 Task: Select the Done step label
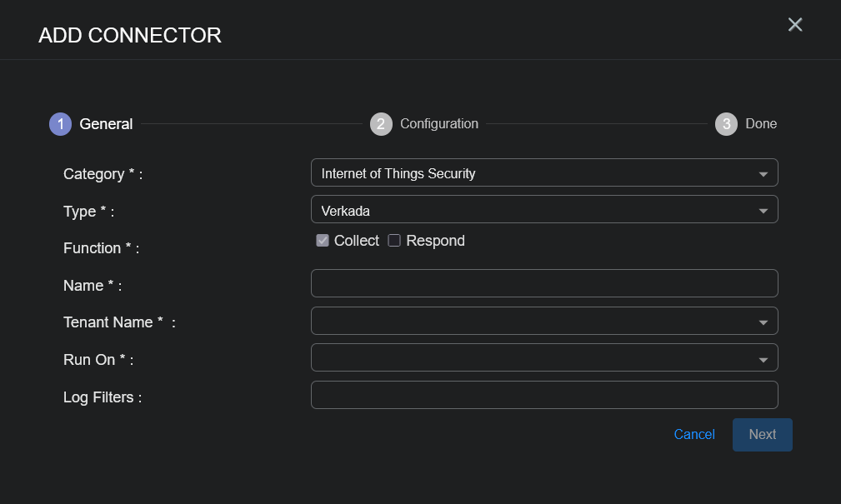tap(761, 124)
